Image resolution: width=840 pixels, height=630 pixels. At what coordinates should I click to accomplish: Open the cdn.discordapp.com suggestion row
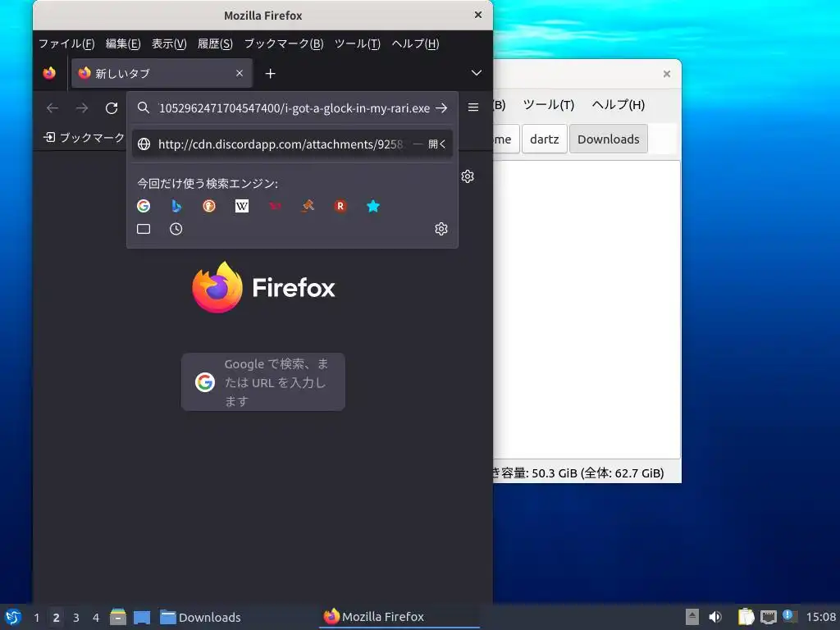click(293, 144)
